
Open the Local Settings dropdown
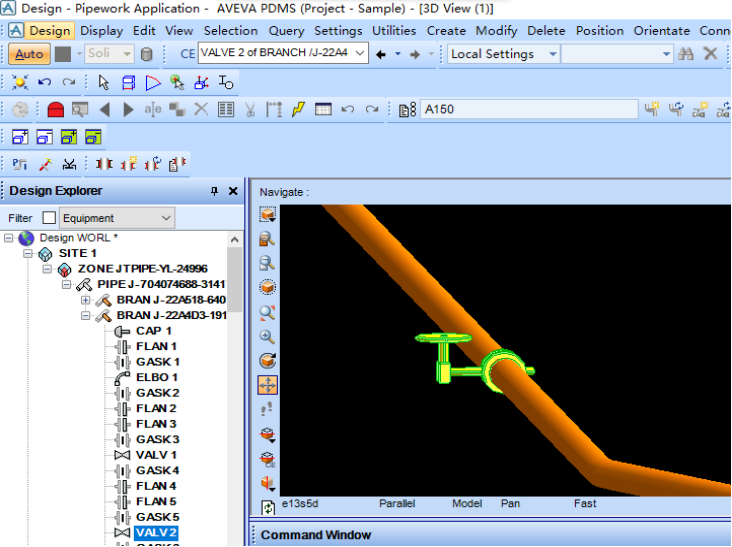click(x=553, y=54)
